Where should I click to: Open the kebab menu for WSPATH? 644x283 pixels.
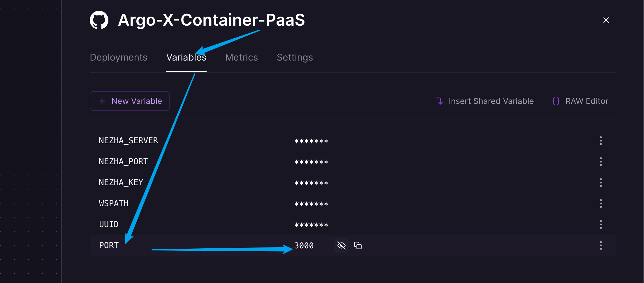point(601,204)
